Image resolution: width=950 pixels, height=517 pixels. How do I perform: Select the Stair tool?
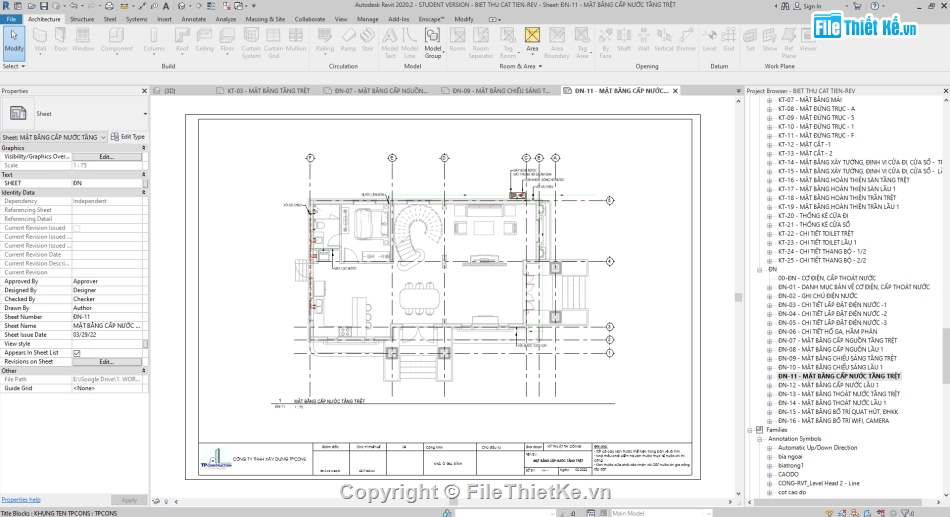click(x=367, y=41)
